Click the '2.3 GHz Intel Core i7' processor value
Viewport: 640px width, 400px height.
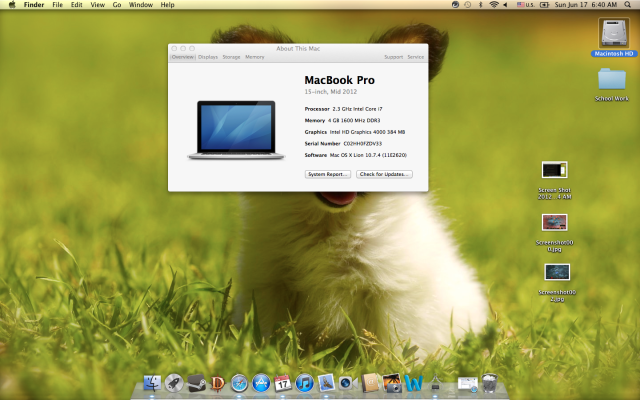click(357, 109)
